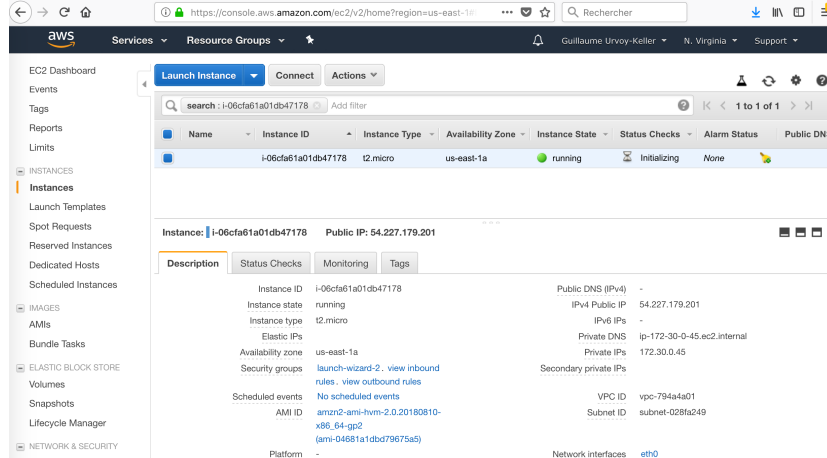Collapse the left navigation pane arrow
Screen dimensions: 827x458
144,84
